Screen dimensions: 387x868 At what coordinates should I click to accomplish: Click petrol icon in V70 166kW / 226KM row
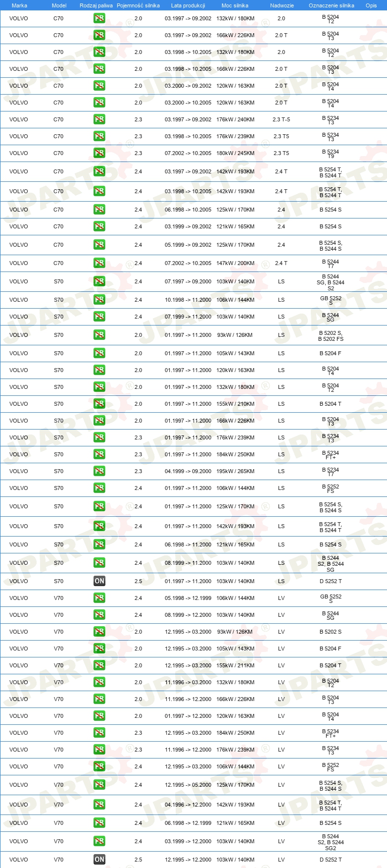click(99, 699)
